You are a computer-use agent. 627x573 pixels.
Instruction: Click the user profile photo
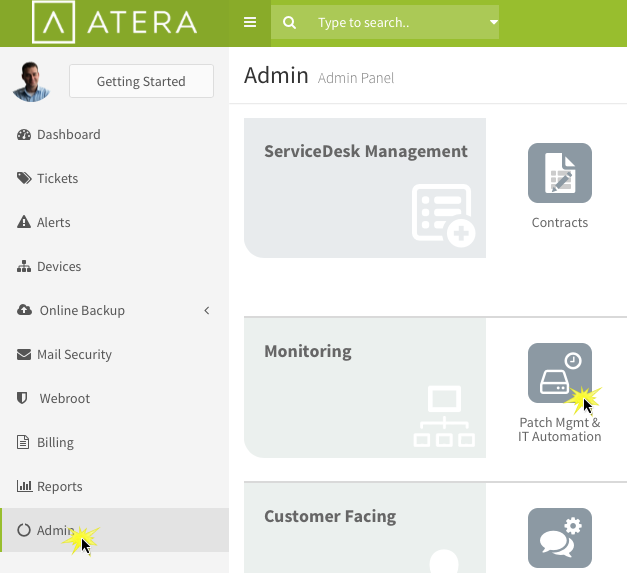[31, 82]
